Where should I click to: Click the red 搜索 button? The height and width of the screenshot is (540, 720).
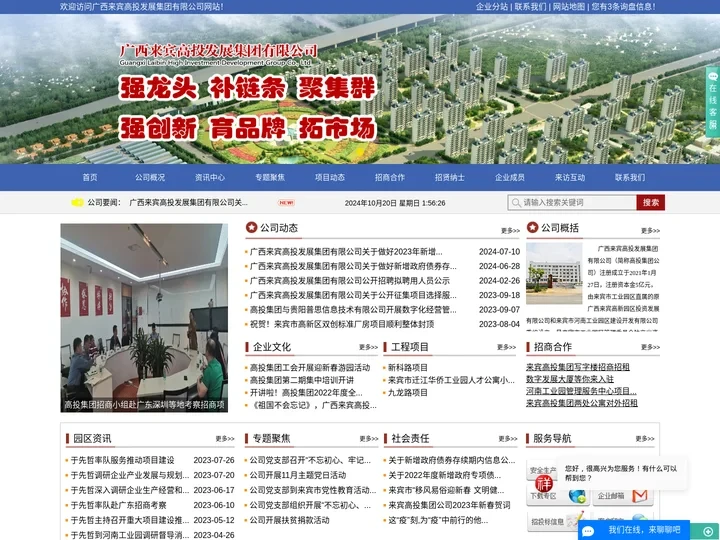tap(651, 202)
